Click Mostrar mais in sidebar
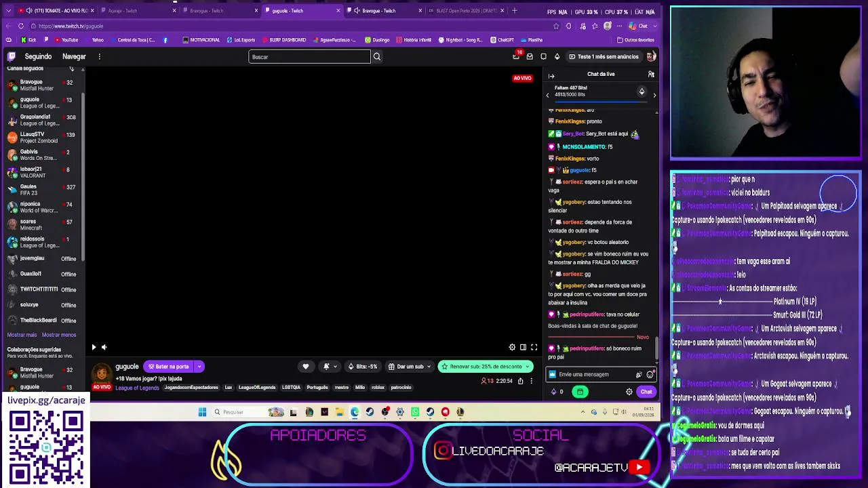This screenshot has height=488, width=868. 22,335
